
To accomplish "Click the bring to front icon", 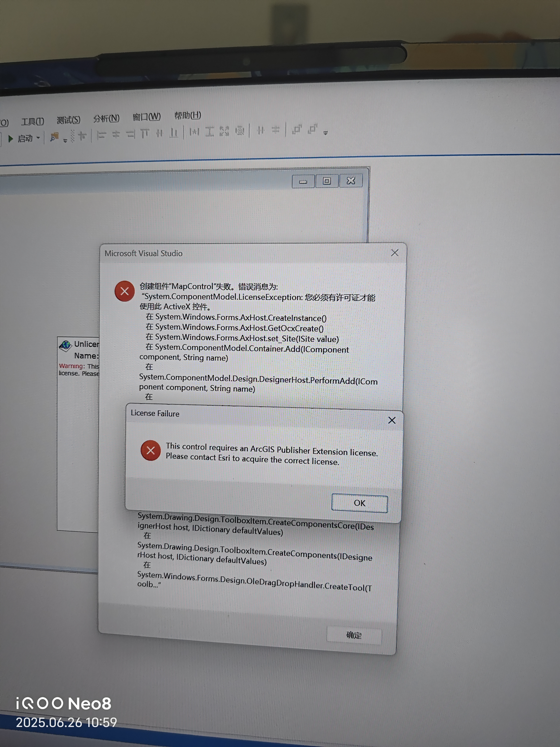I will point(297,129).
